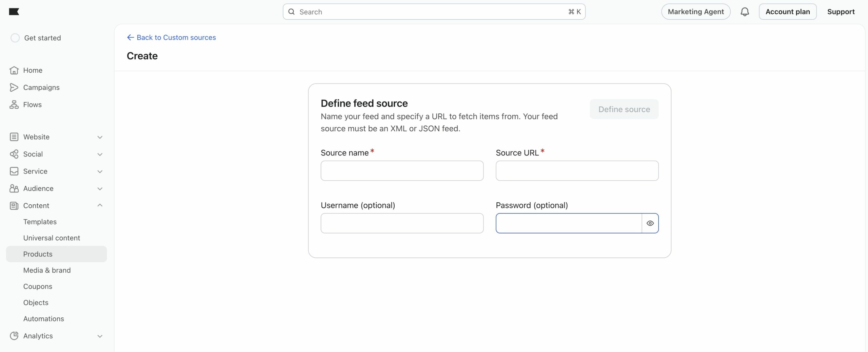Click the Klaviyo flag logo
This screenshot has width=868, height=352.
coord(14,12)
